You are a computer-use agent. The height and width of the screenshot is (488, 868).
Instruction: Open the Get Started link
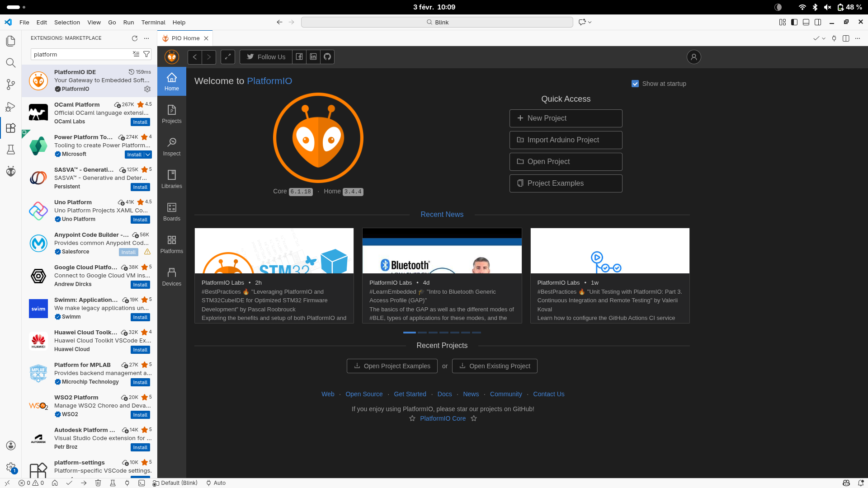pos(410,394)
